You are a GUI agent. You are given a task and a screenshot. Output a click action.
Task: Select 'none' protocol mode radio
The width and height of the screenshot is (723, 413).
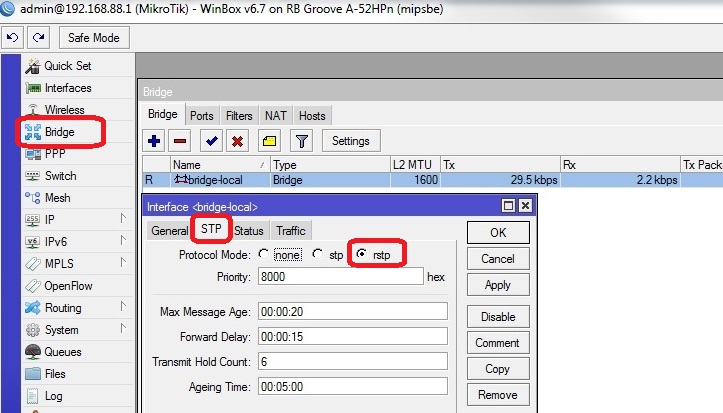(264, 254)
